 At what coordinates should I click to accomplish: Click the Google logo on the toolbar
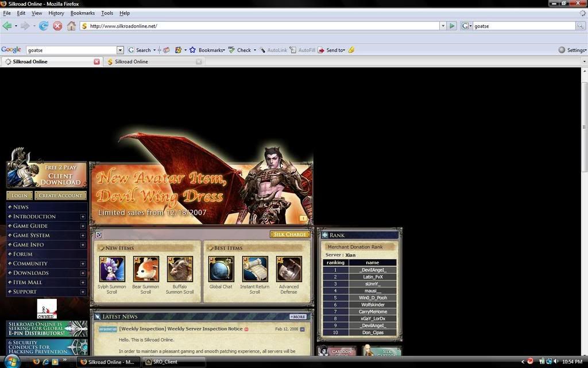[x=11, y=49]
